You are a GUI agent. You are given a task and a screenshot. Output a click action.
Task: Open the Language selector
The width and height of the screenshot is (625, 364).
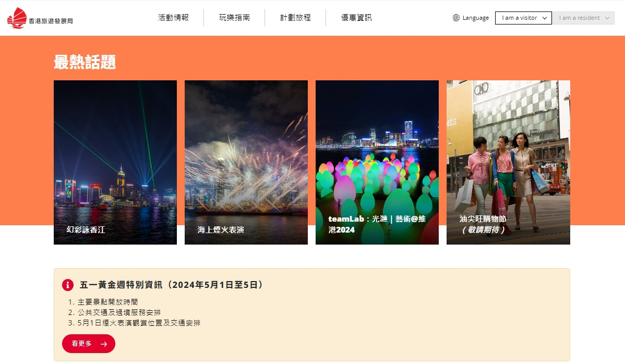471,18
